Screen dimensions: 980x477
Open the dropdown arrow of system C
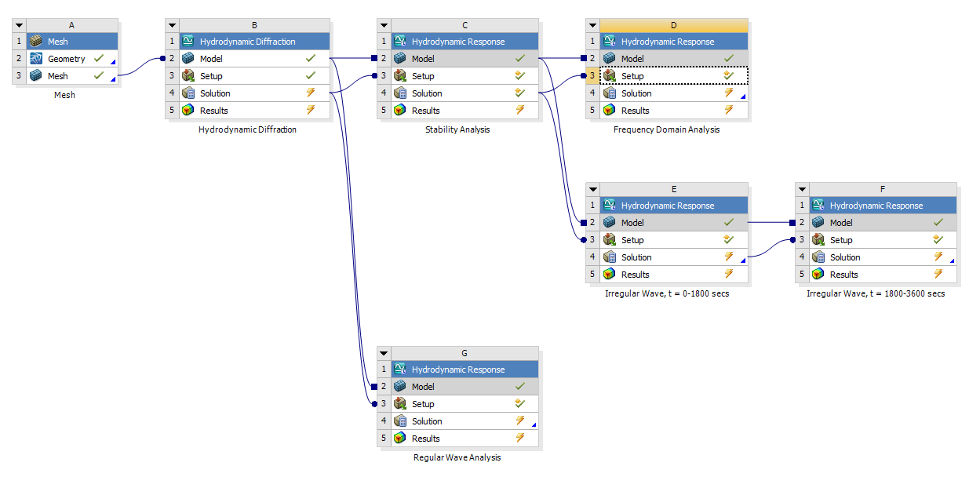pyautogui.click(x=384, y=25)
